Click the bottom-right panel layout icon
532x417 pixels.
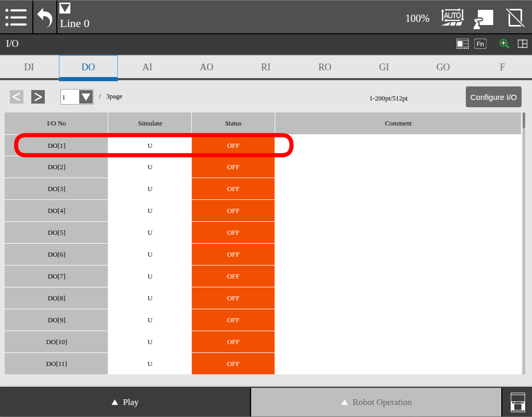(x=517, y=402)
